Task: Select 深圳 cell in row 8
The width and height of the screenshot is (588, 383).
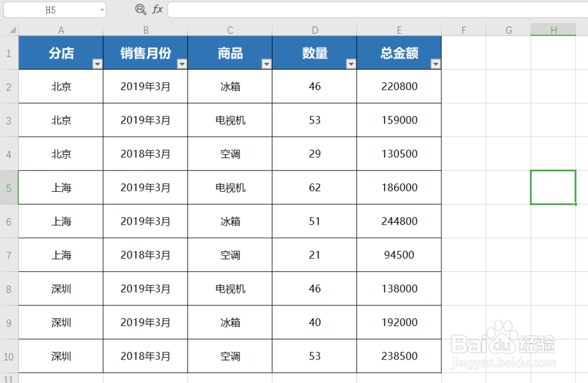Action: click(61, 289)
